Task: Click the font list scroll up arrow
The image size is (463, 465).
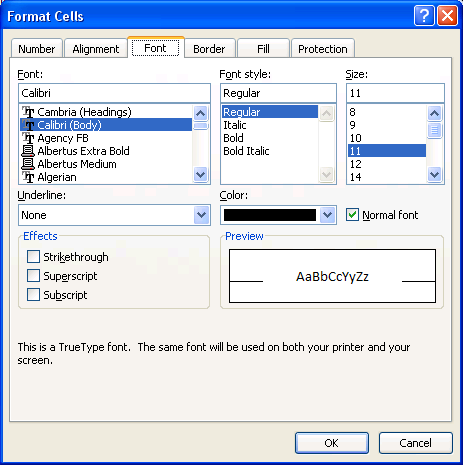Action: point(200,113)
